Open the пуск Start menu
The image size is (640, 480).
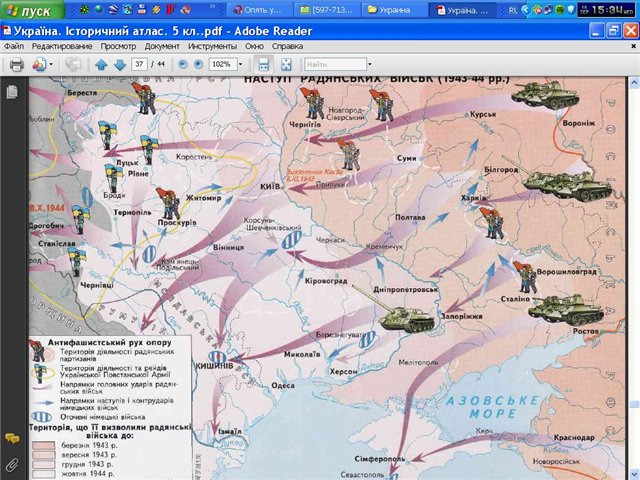coord(32,10)
